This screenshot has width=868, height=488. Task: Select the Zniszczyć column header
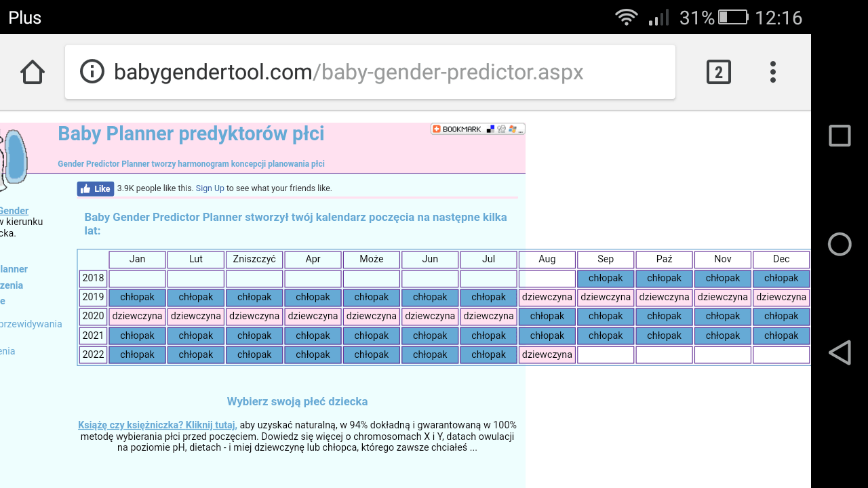point(254,259)
